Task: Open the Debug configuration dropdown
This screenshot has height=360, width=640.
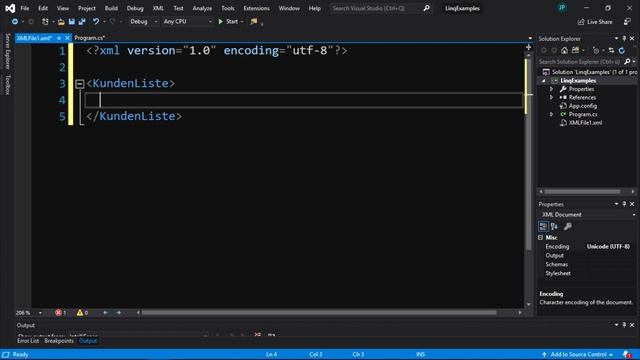Action: point(143,22)
